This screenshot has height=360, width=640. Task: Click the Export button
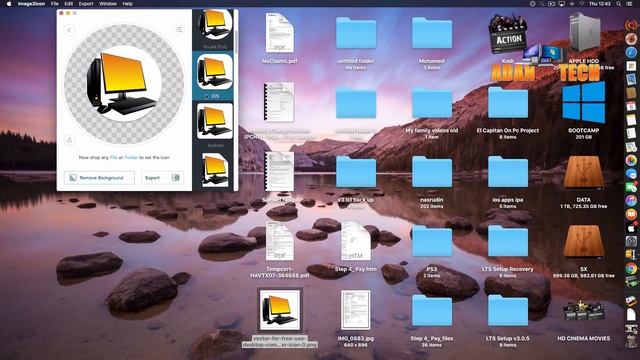pos(162,178)
